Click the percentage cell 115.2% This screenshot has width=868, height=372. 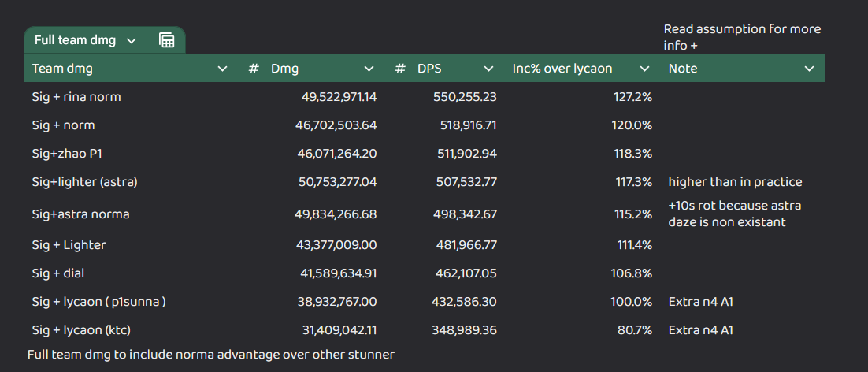click(634, 214)
